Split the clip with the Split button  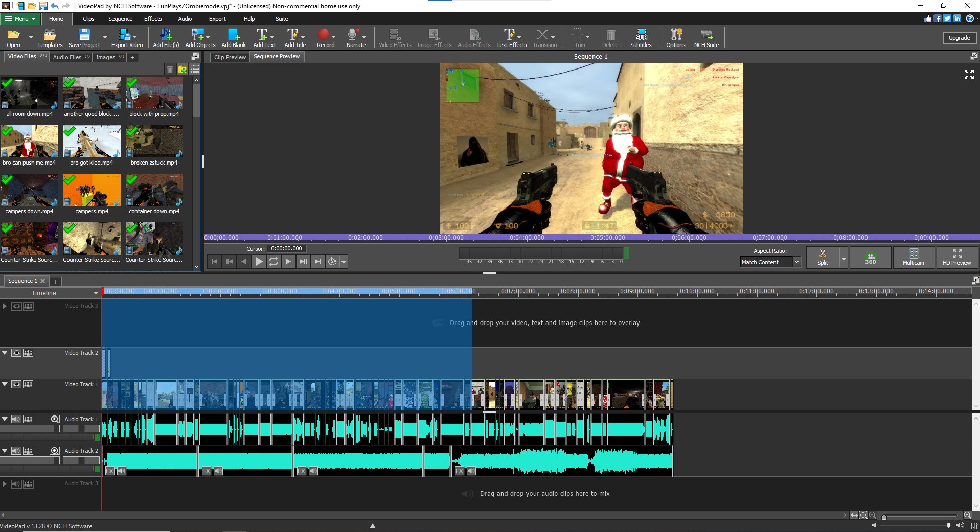[x=823, y=257]
